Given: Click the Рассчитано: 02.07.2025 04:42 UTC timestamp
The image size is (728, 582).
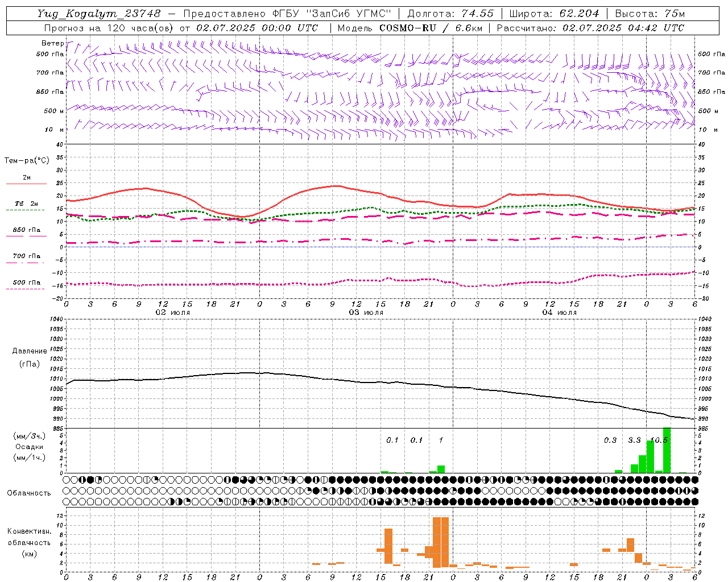Looking at the screenshot, I should click(590, 28).
